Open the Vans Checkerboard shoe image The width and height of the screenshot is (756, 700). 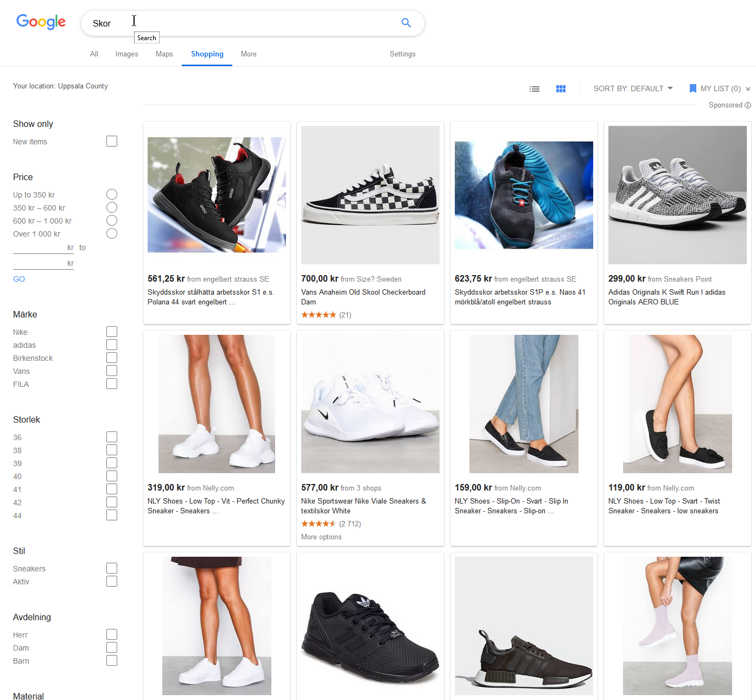click(370, 195)
